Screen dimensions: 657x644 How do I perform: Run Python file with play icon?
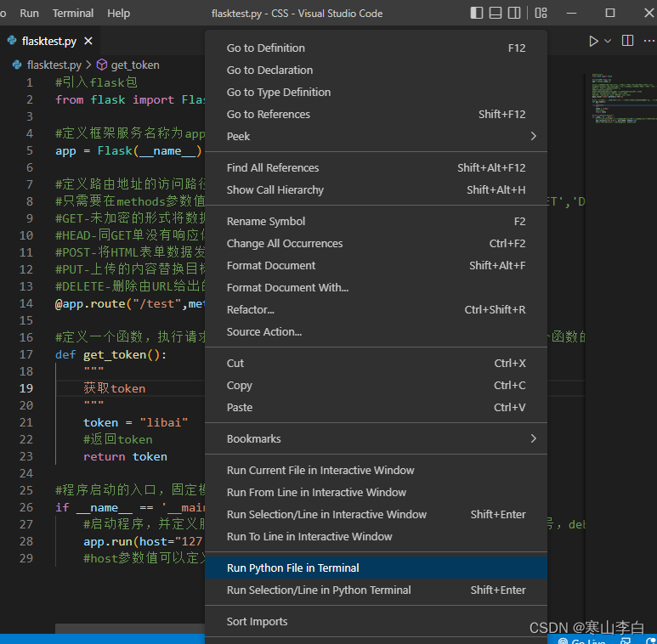coord(593,41)
